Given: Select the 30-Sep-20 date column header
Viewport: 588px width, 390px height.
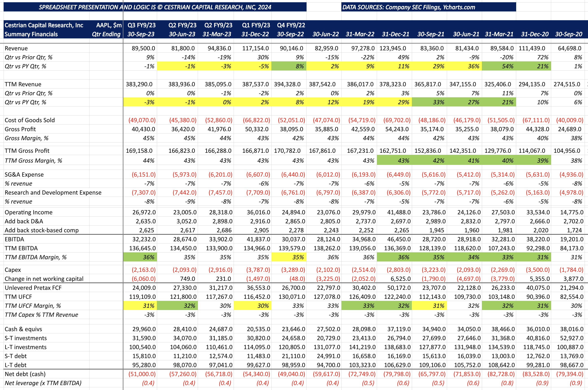Looking at the screenshot, I should point(568,34).
